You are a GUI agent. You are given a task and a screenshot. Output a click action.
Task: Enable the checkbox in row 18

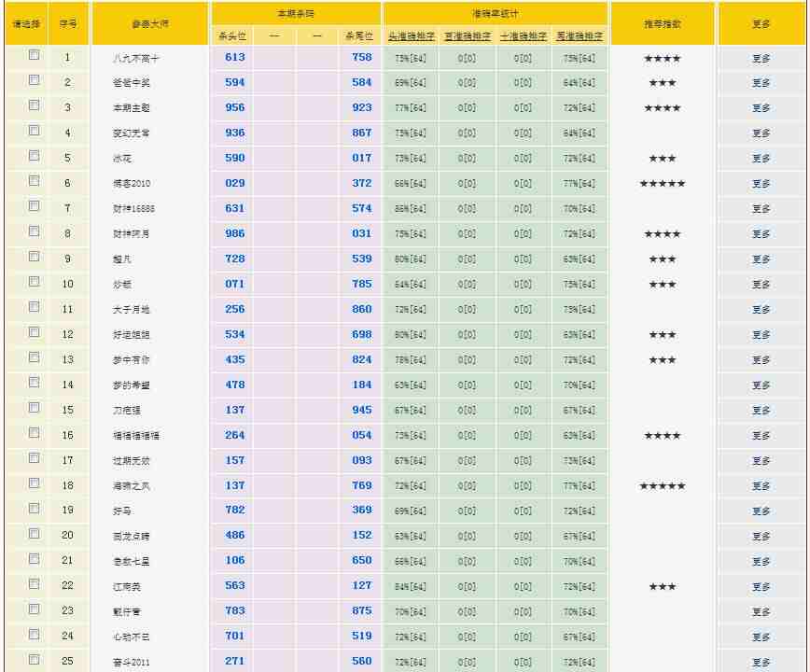pos(35,483)
